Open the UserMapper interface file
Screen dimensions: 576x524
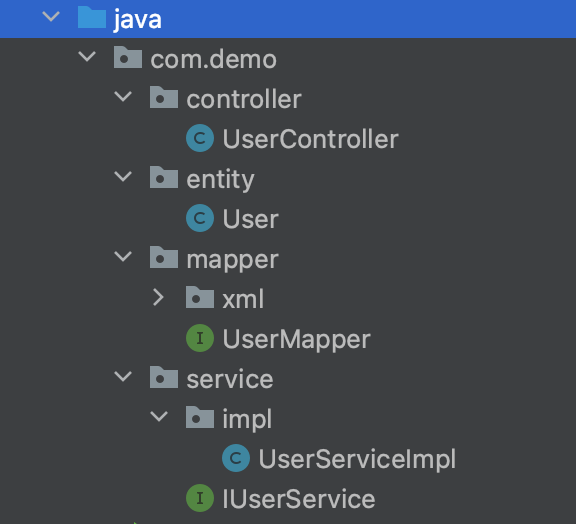coord(296,340)
